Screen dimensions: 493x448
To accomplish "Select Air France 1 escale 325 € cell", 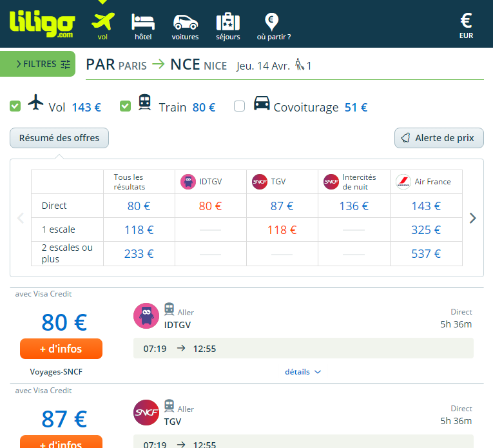I will coord(426,230).
